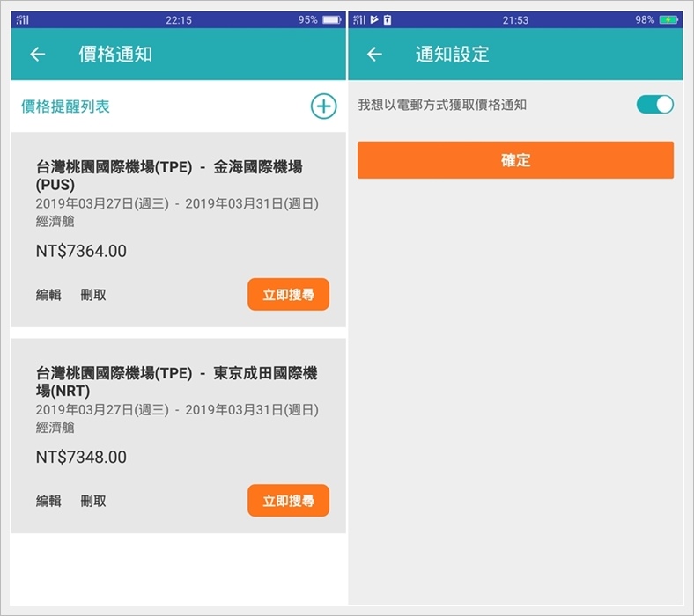Add a new price alert with plus icon
Screen dimensions: 694x616
point(323,106)
